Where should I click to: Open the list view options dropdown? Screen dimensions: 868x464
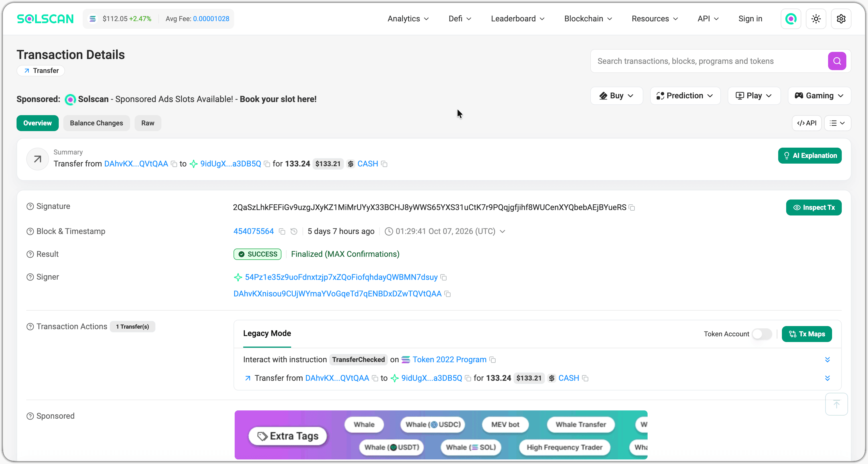(837, 123)
